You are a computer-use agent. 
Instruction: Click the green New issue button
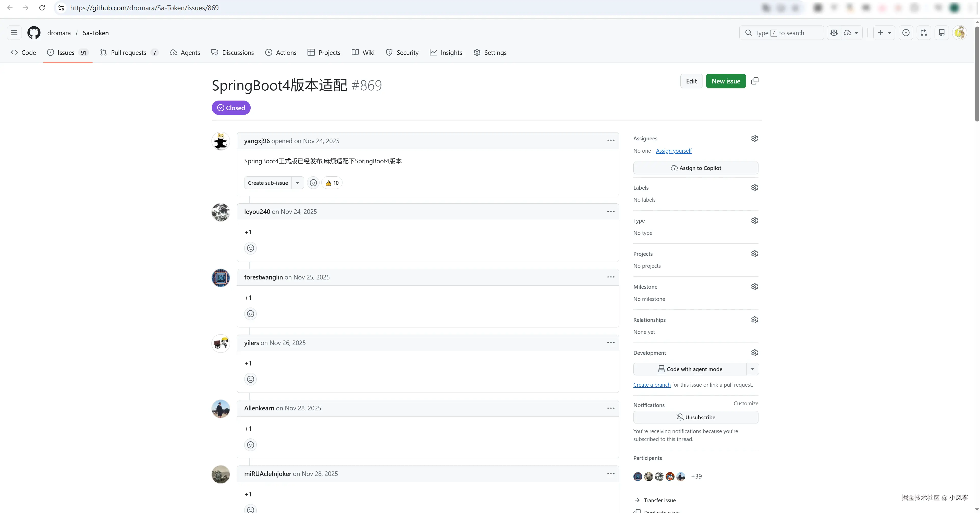click(x=726, y=81)
